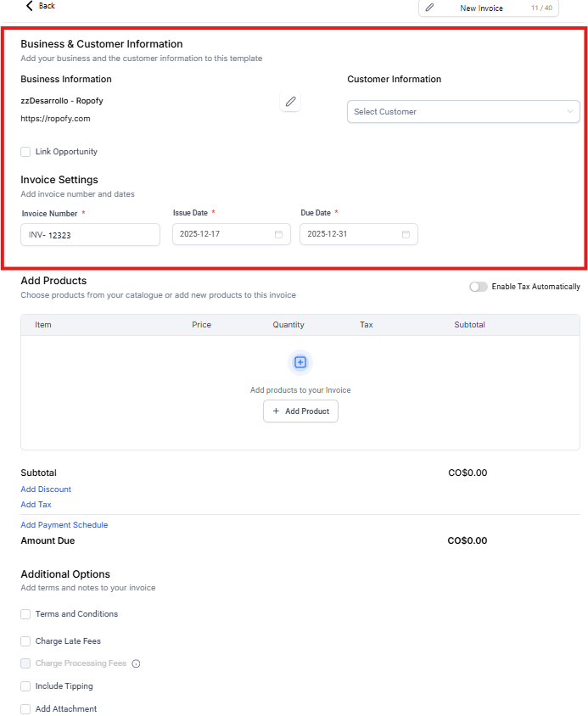
Task: Open the Add Payment Schedule link
Action: (x=64, y=525)
